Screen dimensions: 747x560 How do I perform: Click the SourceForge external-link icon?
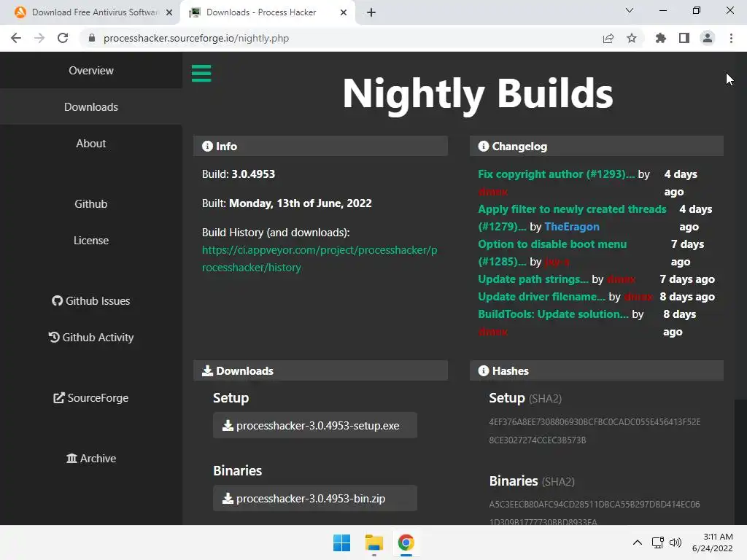[x=58, y=397]
